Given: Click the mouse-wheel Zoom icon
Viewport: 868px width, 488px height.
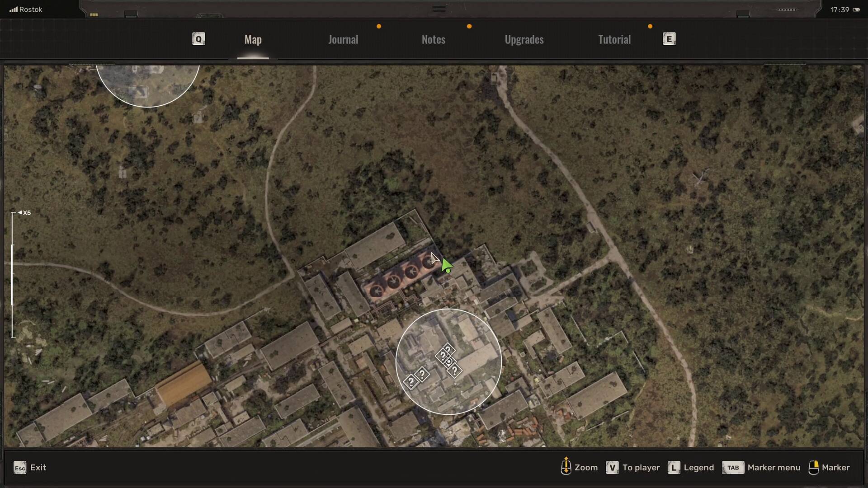Looking at the screenshot, I should pyautogui.click(x=566, y=466).
